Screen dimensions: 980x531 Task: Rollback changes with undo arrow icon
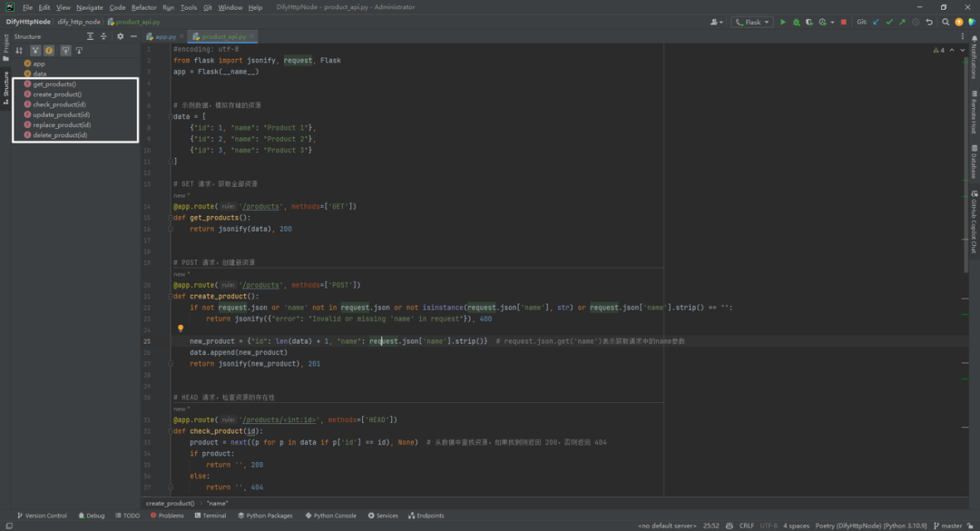[929, 22]
